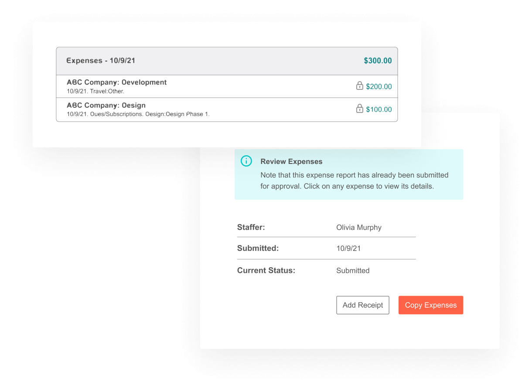
Task: Click the lock icon beside $100.00
Action: [359, 108]
